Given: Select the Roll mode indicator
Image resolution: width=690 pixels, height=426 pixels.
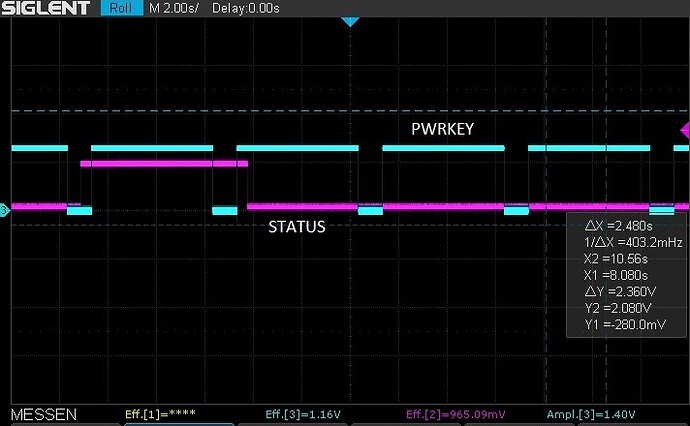Looking at the screenshot, I should click(120, 8).
